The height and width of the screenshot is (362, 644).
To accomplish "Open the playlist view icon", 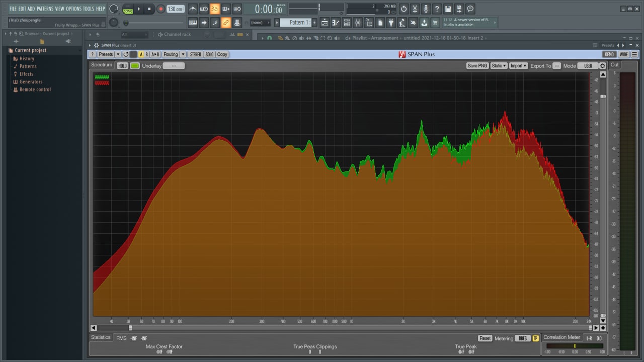I will coord(325,23).
